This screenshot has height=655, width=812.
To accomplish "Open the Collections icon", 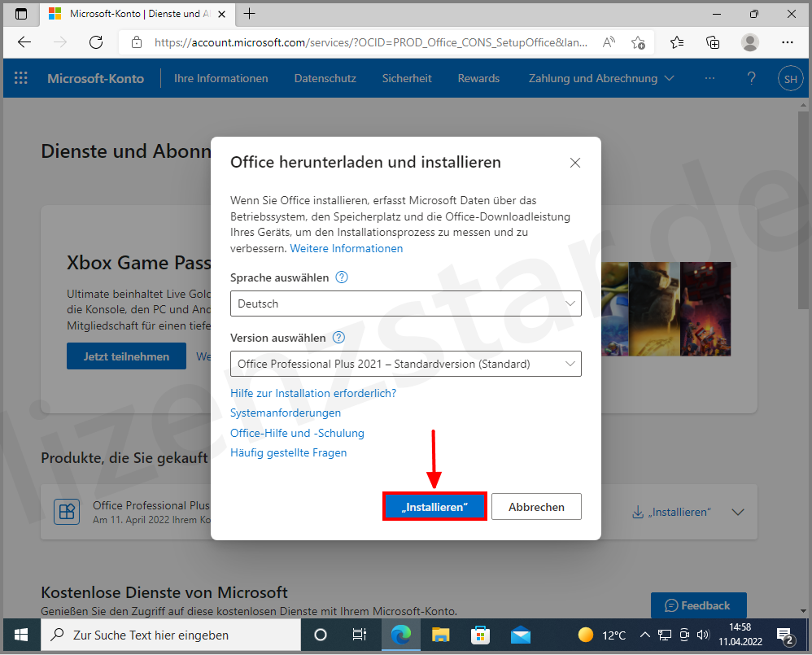I will pyautogui.click(x=713, y=42).
